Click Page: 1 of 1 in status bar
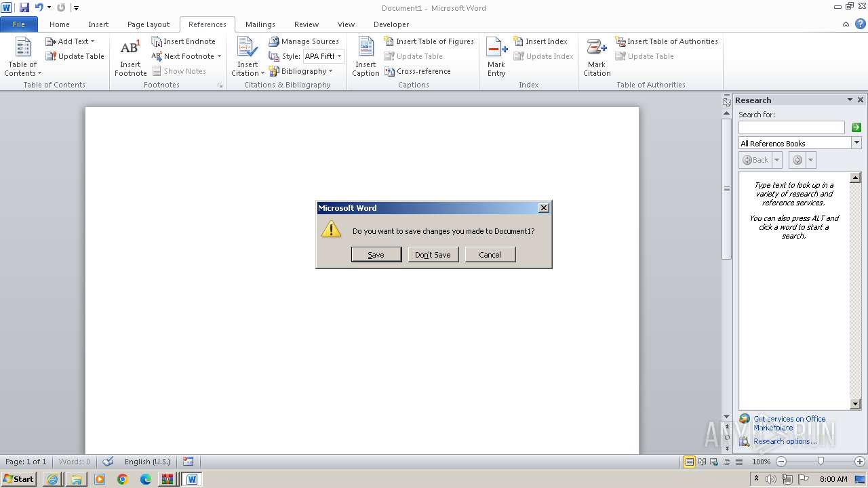This screenshot has width=868, height=488. 26,462
